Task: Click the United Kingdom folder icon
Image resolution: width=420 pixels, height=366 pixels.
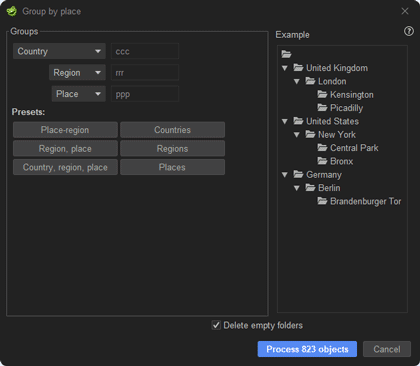Action: click(298, 68)
